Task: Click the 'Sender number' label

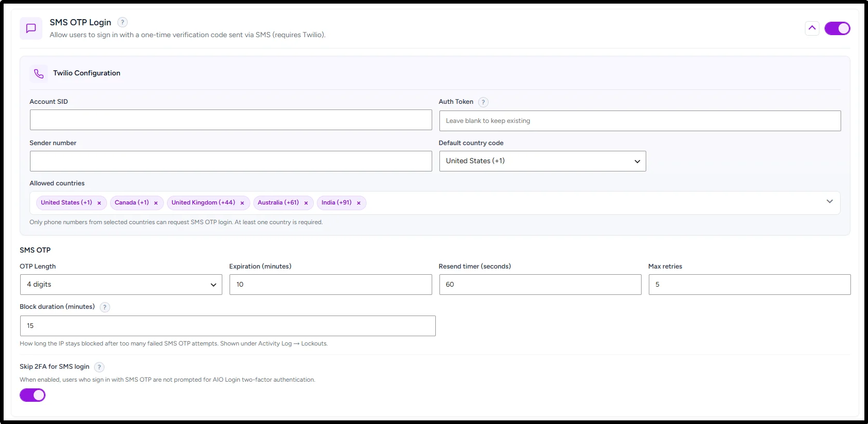Action: [x=53, y=143]
